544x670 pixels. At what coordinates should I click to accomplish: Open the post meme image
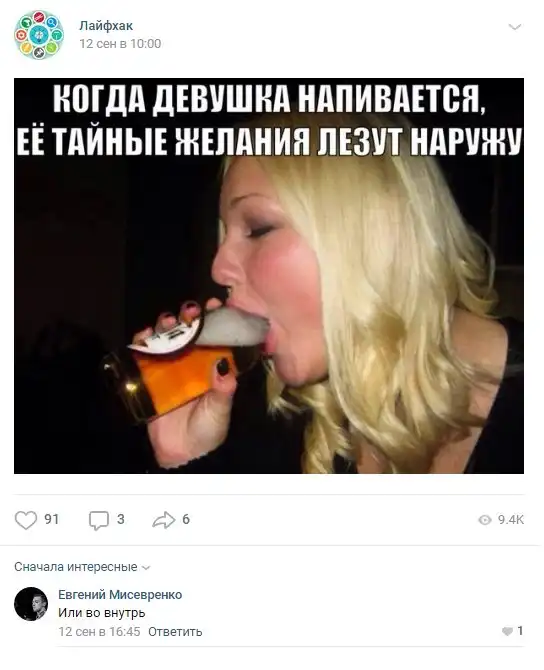(x=269, y=276)
